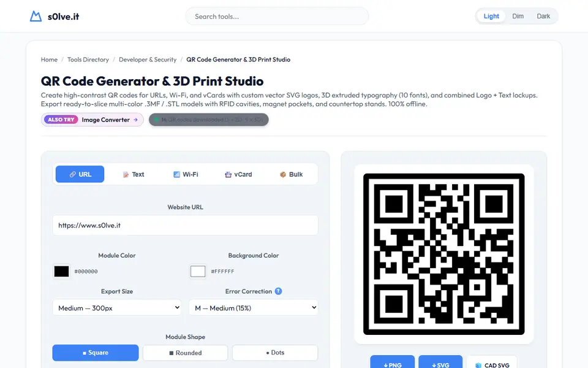Click the #000000 hex value text
The width and height of the screenshot is (588, 368).
[x=86, y=271]
